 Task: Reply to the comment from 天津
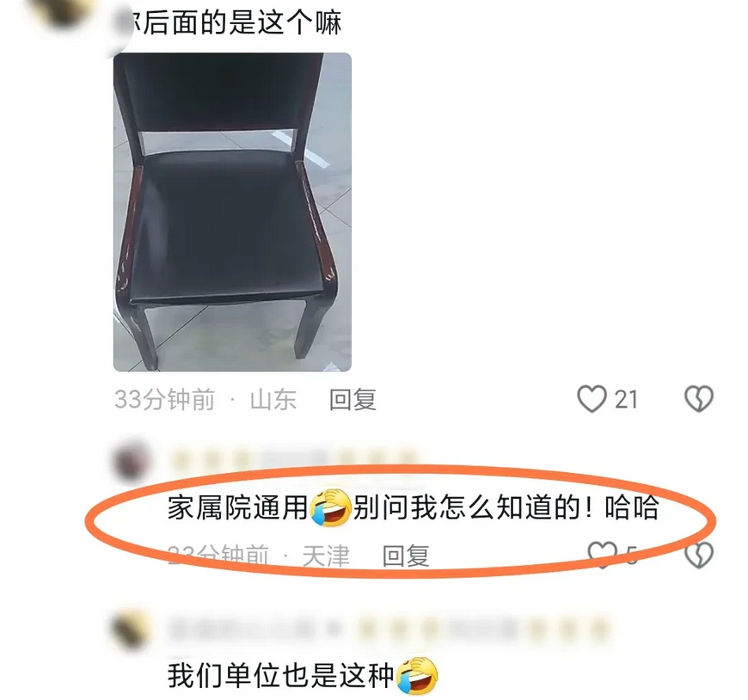[406, 556]
